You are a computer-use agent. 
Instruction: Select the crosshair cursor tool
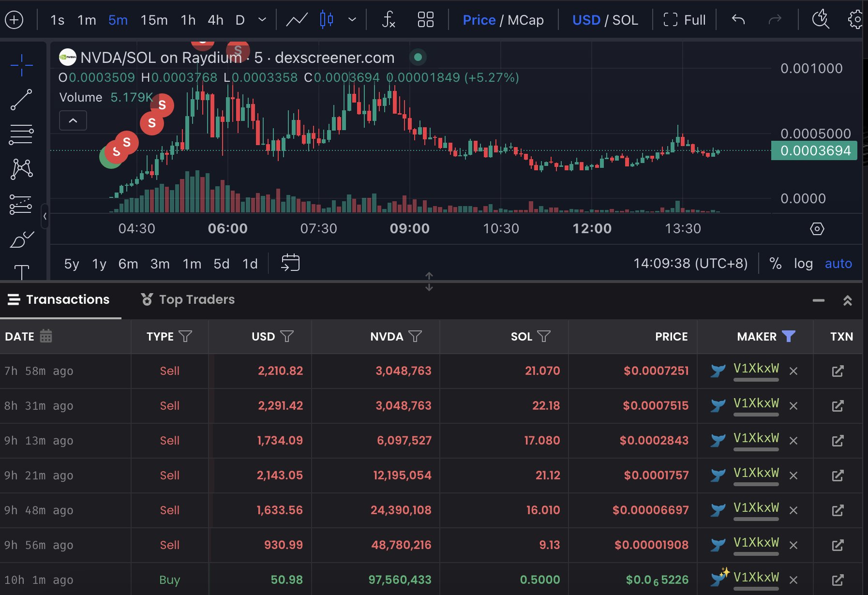pos(21,65)
